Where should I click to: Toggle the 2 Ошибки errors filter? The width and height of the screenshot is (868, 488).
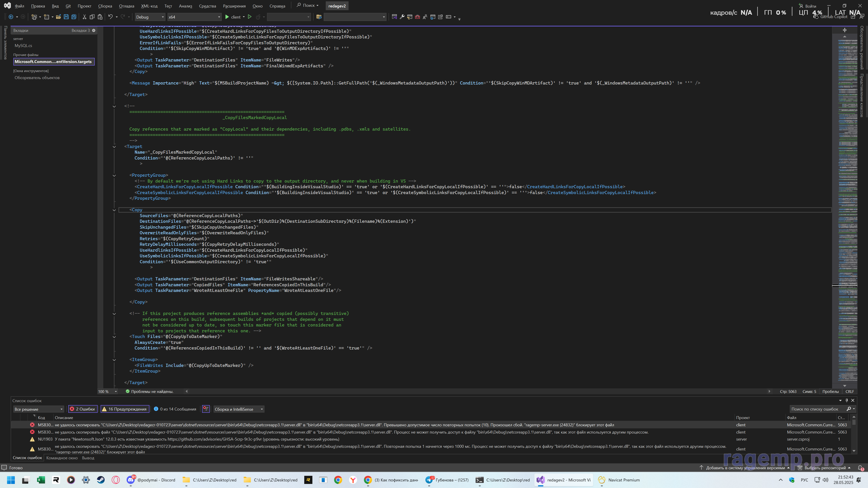point(83,409)
